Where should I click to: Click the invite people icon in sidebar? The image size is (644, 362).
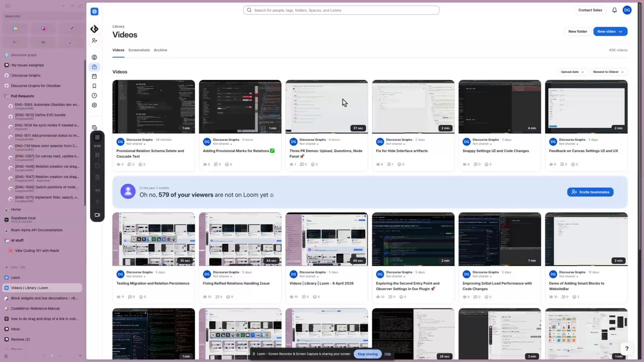coord(94,40)
